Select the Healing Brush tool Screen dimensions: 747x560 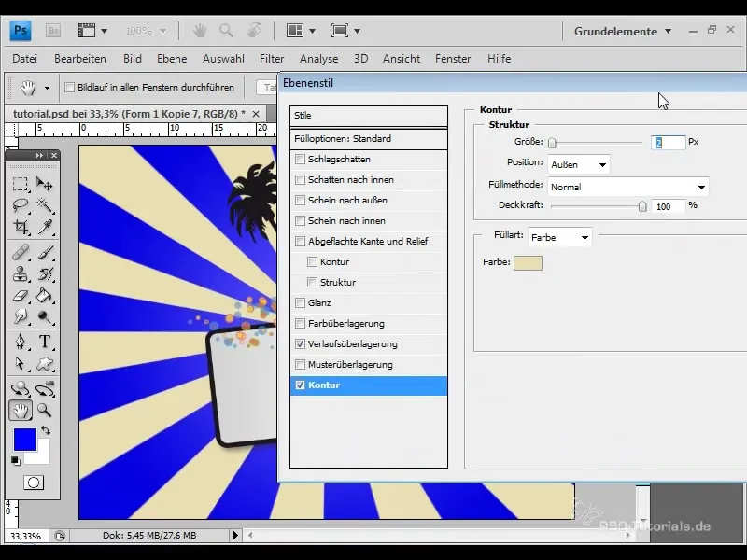pyautogui.click(x=20, y=252)
